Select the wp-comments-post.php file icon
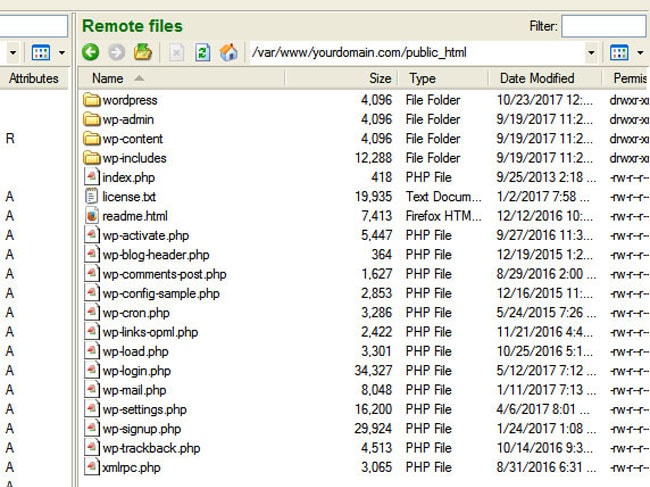This screenshot has width=650, height=487. pos(92,274)
